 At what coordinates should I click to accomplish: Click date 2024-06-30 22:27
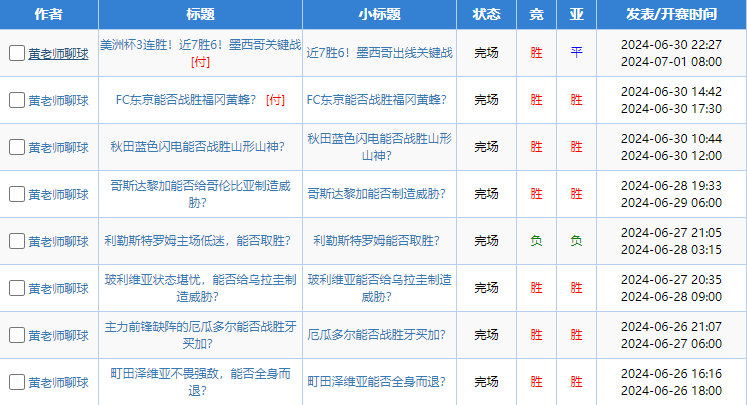tap(671, 44)
